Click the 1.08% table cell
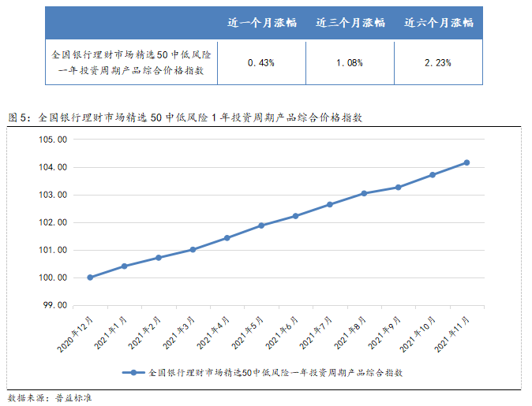The width and height of the screenshot is (532, 406). point(350,62)
